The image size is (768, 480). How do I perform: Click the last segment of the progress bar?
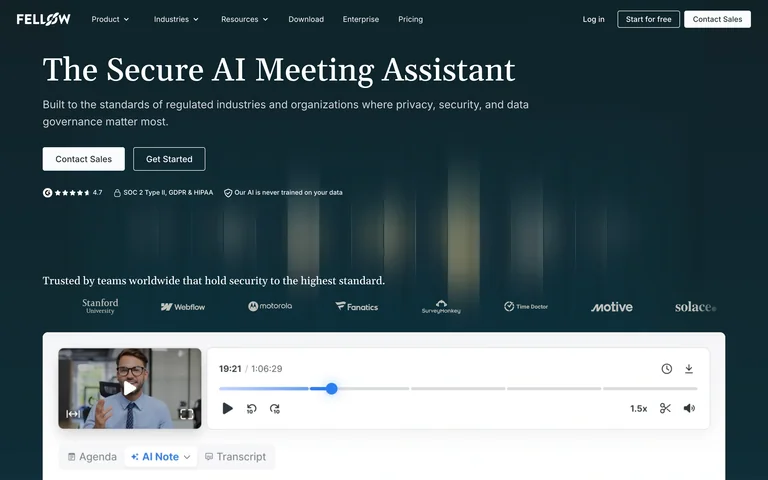(650, 388)
